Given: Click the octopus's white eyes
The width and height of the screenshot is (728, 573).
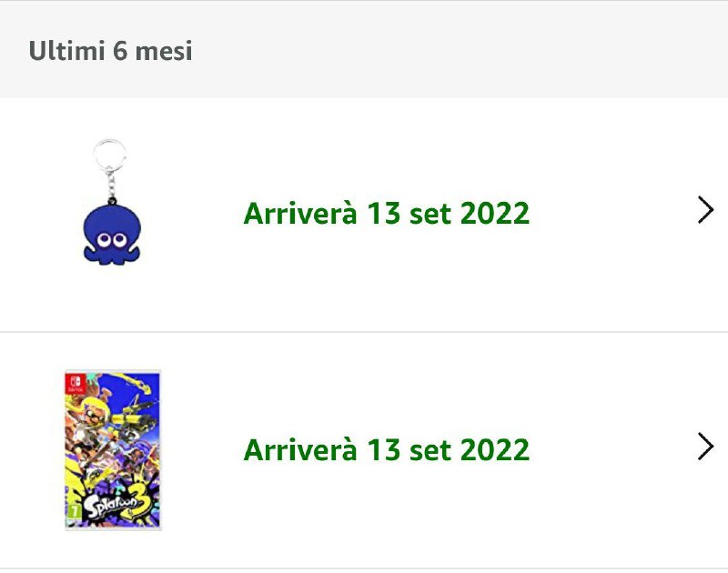Looking at the screenshot, I should pyautogui.click(x=111, y=238).
